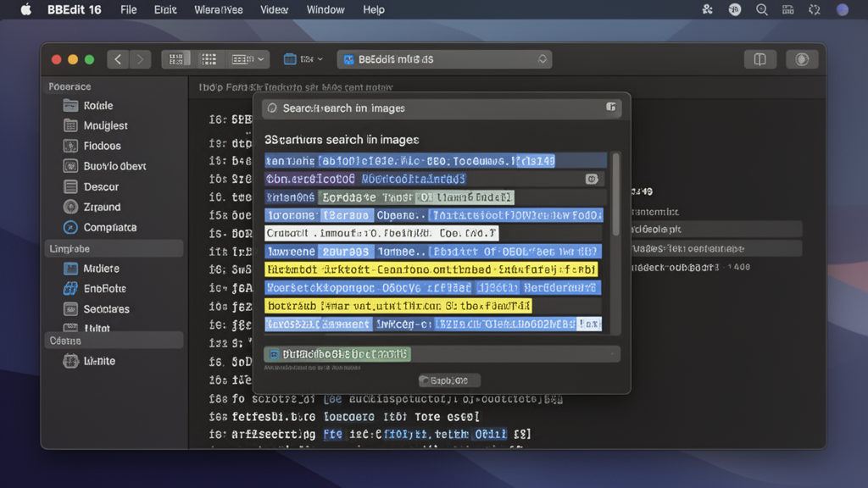The height and width of the screenshot is (488, 868).
Task: Select the white Crubactt result row
Action: tap(381, 233)
